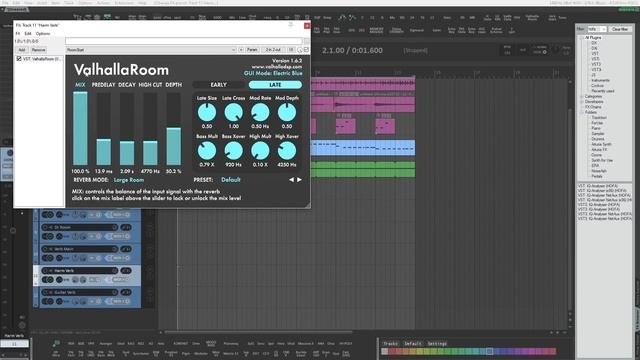Expand the Developers tree node

point(582,102)
